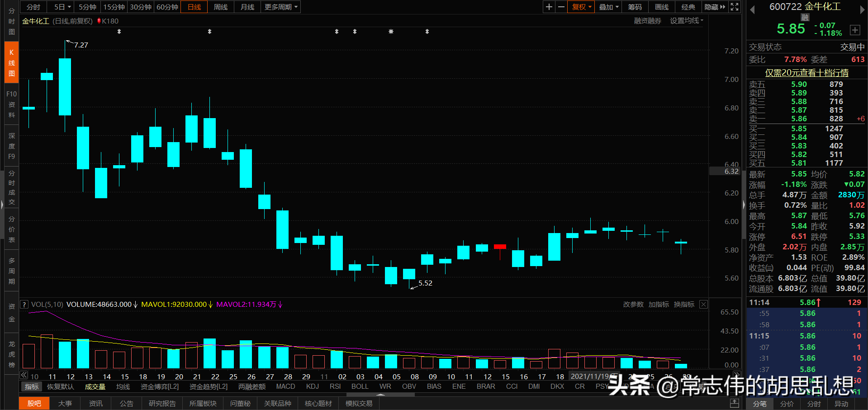868x410 pixels.
Task: Click the 融资融券 button above chart
Action: pyautogui.click(x=647, y=20)
